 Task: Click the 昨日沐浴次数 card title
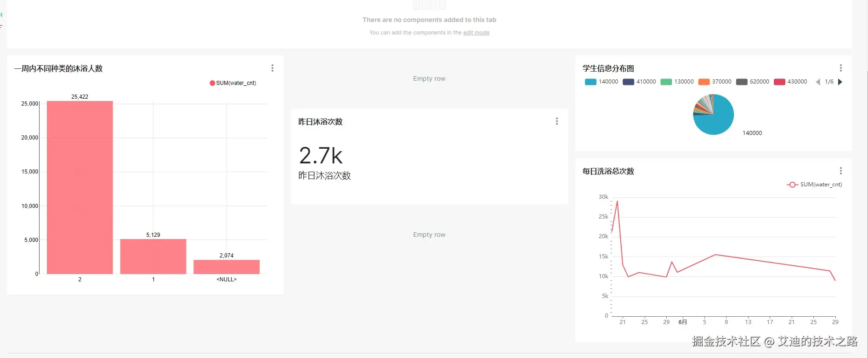(x=321, y=122)
